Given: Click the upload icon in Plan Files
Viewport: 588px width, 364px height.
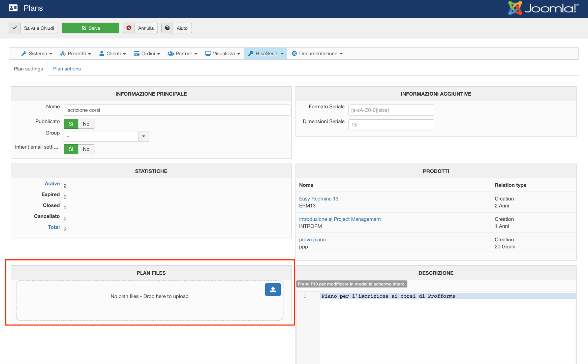Looking at the screenshot, I should 273,290.
